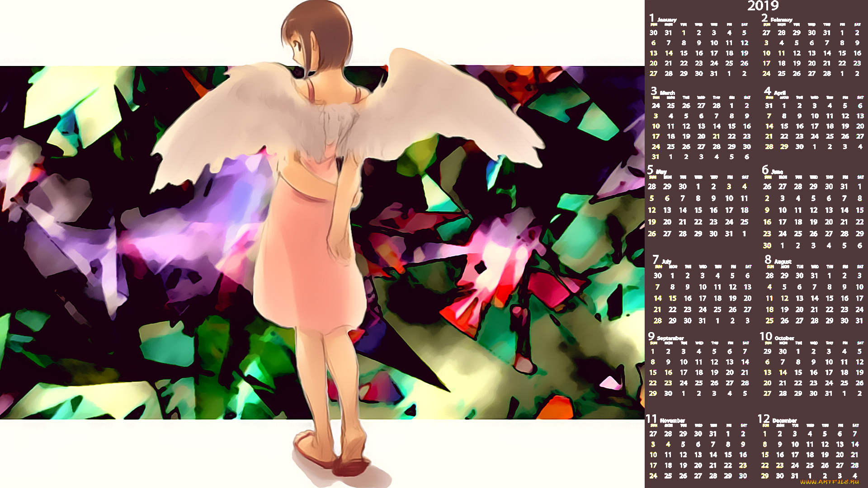
Task: Click the April month label
Action: pos(779,93)
